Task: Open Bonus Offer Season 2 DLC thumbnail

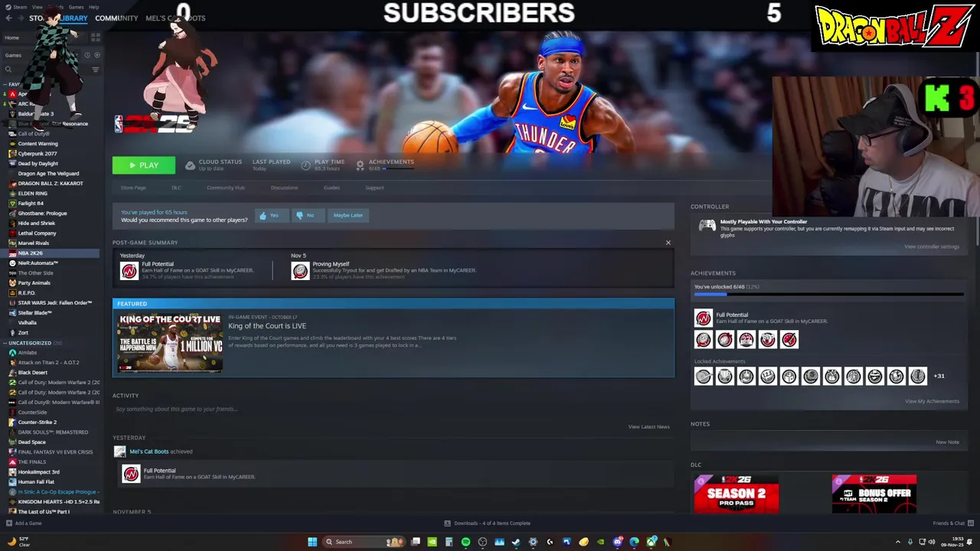Action: click(x=874, y=494)
